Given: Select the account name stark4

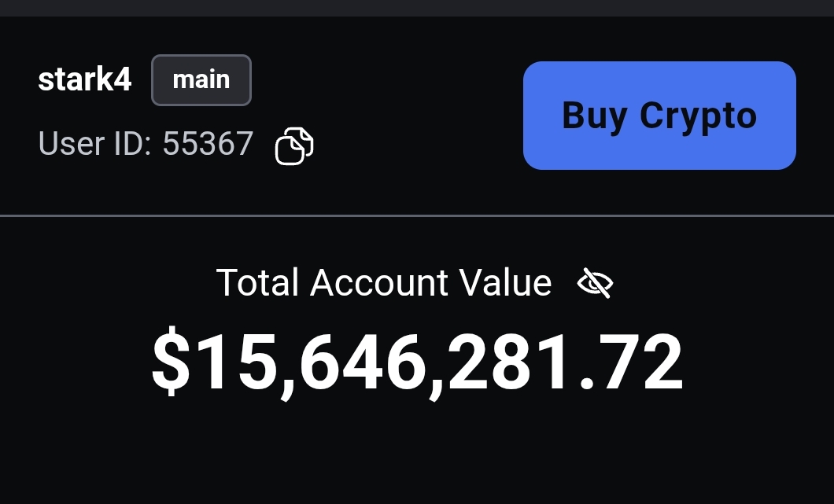Looking at the screenshot, I should pyautogui.click(x=84, y=79).
